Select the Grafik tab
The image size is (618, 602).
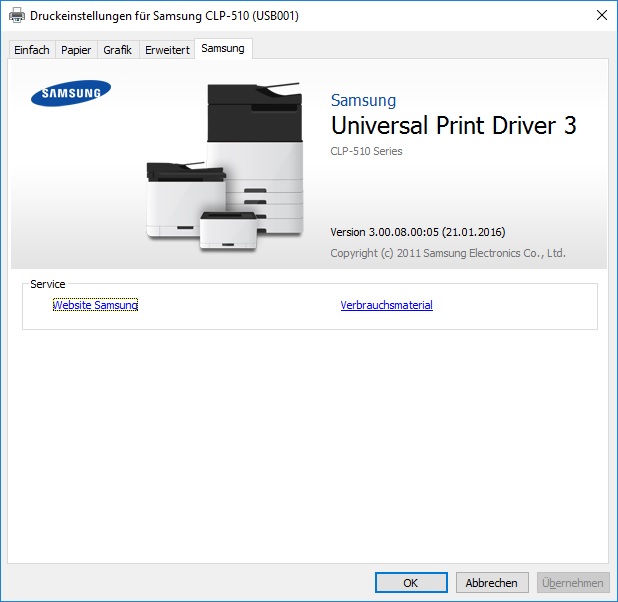[x=117, y=50]
